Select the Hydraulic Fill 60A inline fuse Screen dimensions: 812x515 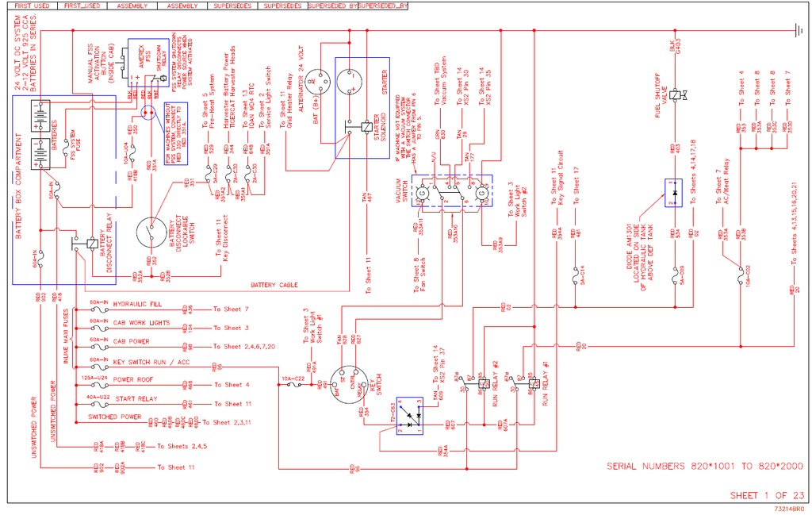tap(99, 309)
